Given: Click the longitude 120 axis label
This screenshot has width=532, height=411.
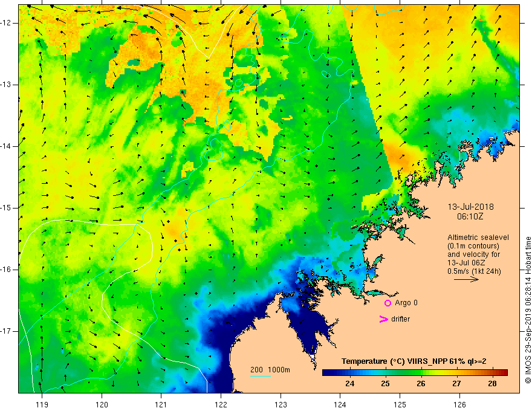Looking at the screenshot, I should click(102, 404).
